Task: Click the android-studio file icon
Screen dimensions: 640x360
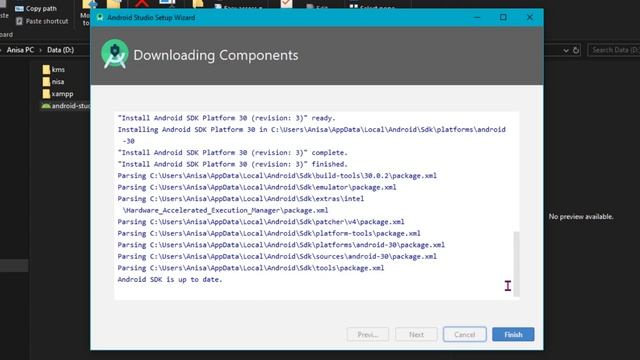Action: point(46,106)
